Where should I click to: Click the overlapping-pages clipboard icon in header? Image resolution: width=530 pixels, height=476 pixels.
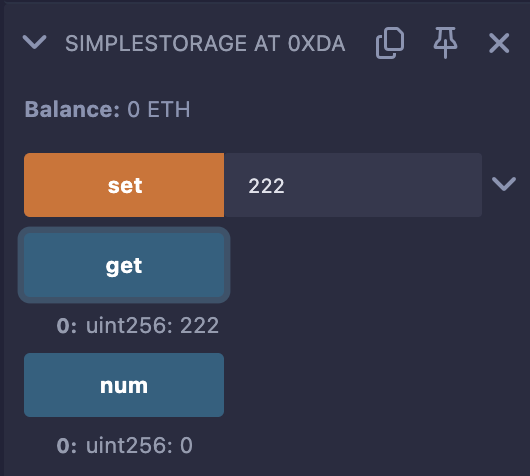(390, 43)
